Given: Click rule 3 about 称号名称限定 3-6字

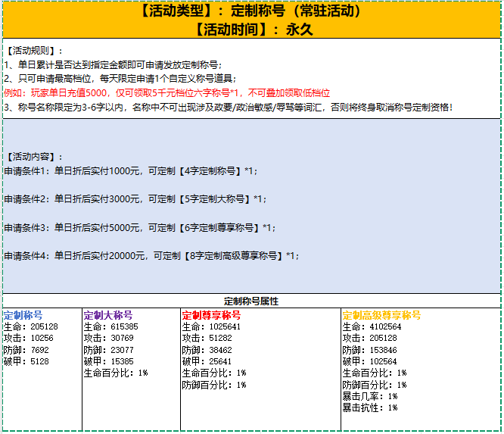Looking at the screenshot, I should 227,107.
